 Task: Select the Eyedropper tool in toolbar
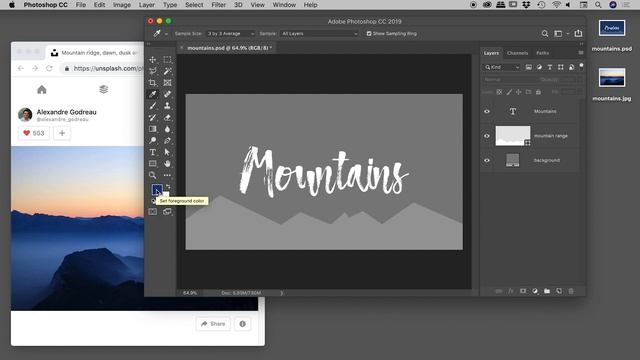(153, 94)
